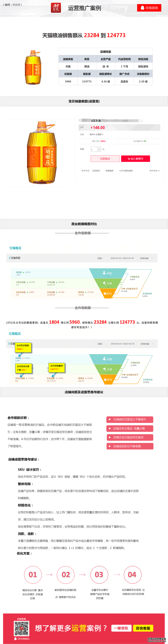Open 所有终端 dropdown beside 2020-04-01 date range
The width and height of the screenshot is (168, 644).
point(147,258)
